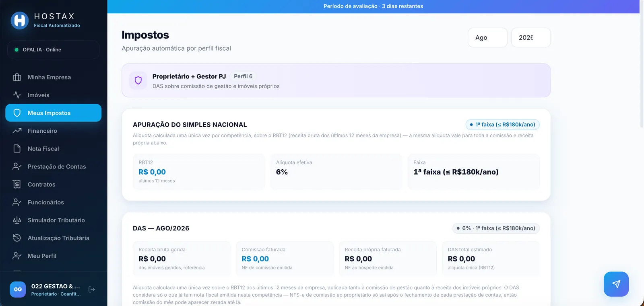Click the OG account avatar
This screenshot has width=644, height=306.
[x=18, y=290]
